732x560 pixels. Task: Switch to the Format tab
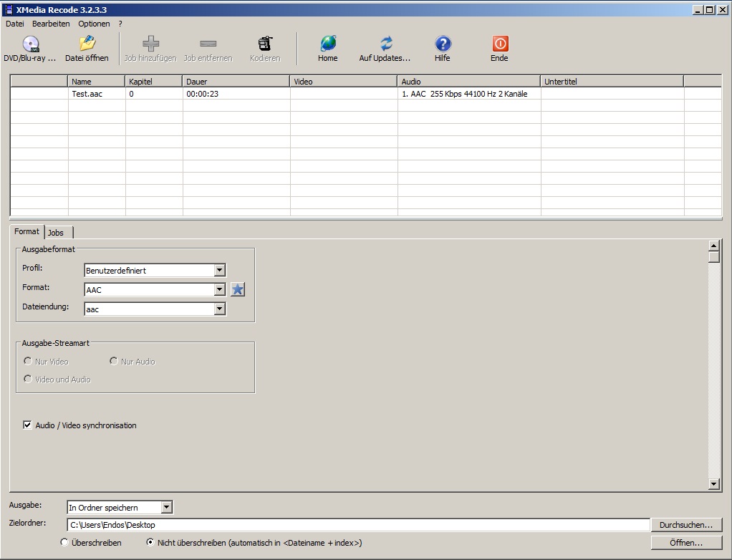tap(27, 231)
